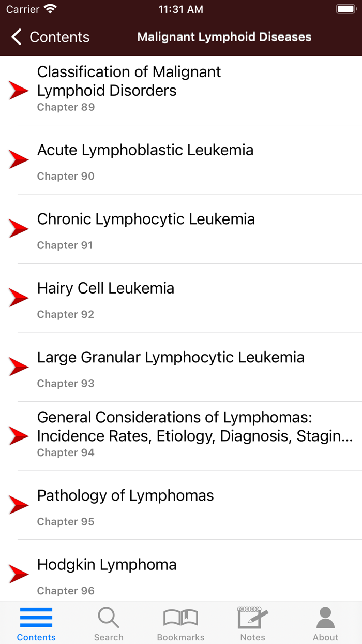Image resolution: width=362 pixels, height=644 pixels.
Task: Select the Contents tab icon
Action: click(x=36, y=616)
